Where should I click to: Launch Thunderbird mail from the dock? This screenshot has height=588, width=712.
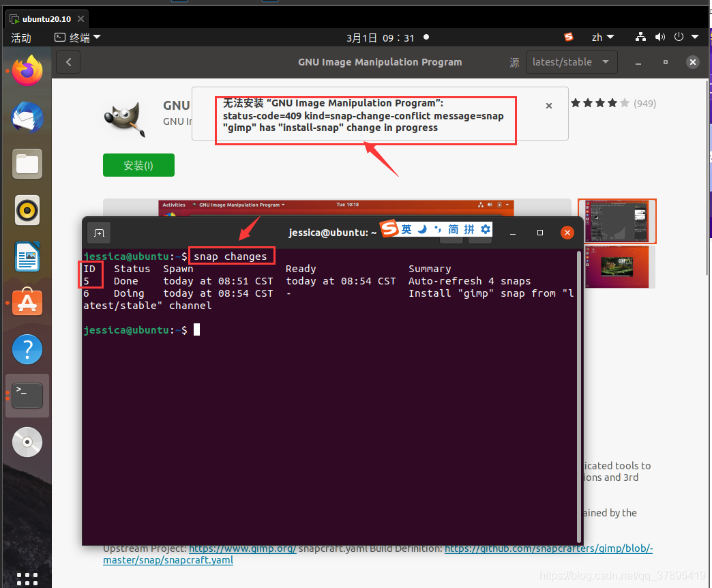[27, 117]
